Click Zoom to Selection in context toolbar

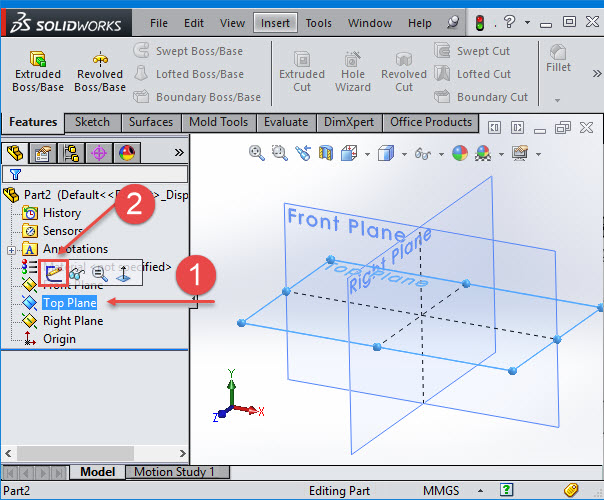point(100,273)
